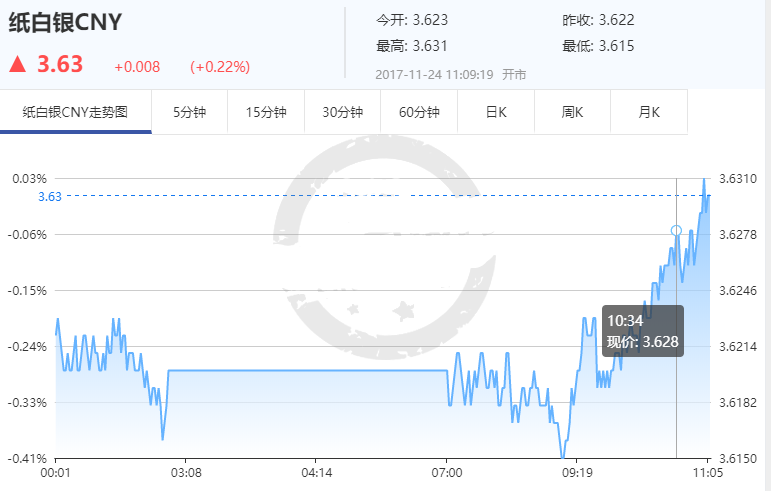The width and height of the screenshot is (771, 491).
Task: Click the 07:00 time axis label
Action: [x=446, y=471]
